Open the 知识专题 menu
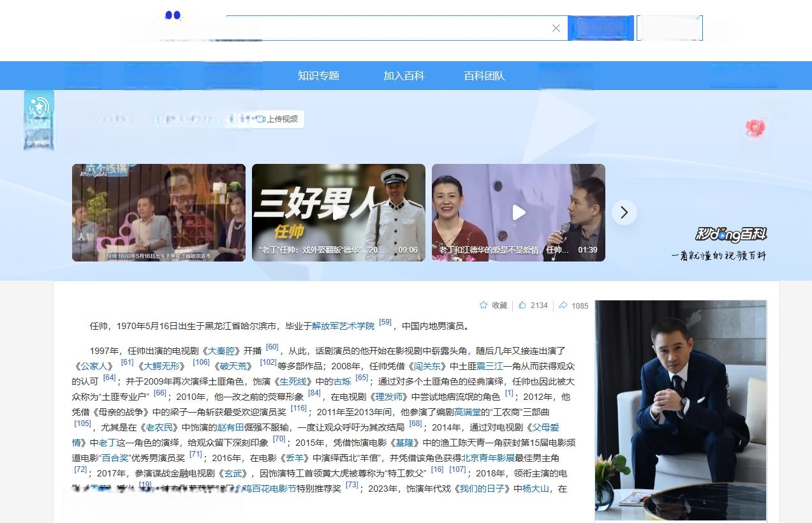Screen dimensions: 812x523 318,76
